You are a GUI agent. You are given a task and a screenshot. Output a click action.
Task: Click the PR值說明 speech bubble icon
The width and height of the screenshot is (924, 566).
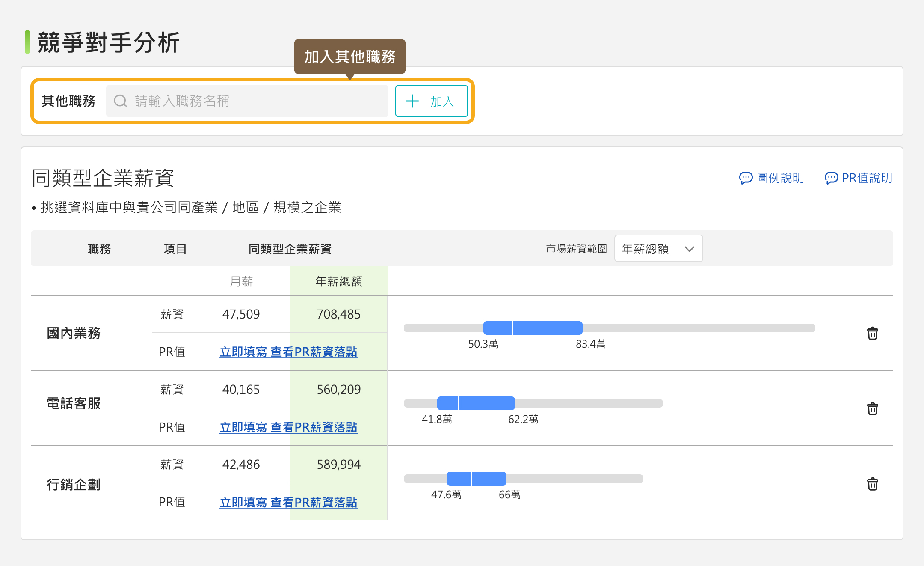pos(831,178)
